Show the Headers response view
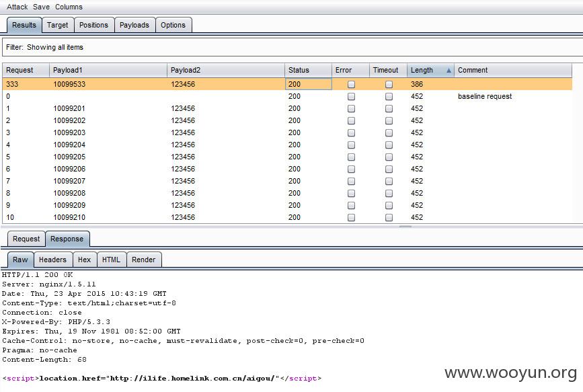Screen dimensions: 583x392 click(53, 260)
